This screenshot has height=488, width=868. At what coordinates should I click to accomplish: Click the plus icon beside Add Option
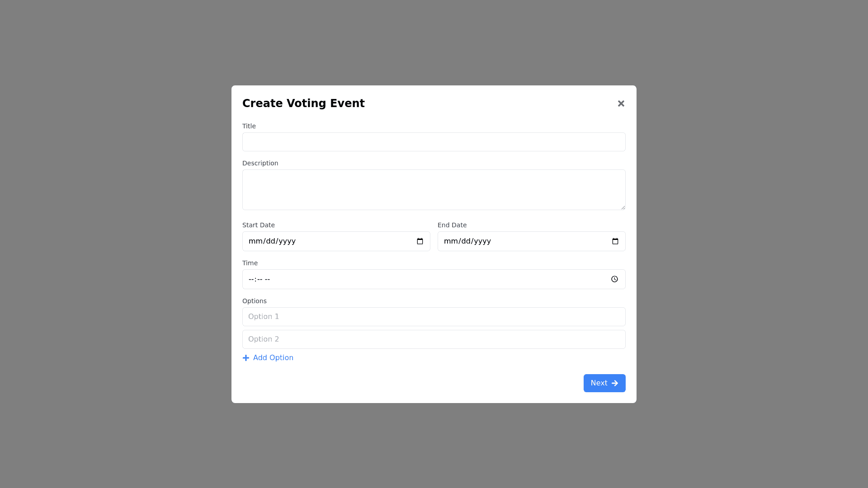(246, 358)
